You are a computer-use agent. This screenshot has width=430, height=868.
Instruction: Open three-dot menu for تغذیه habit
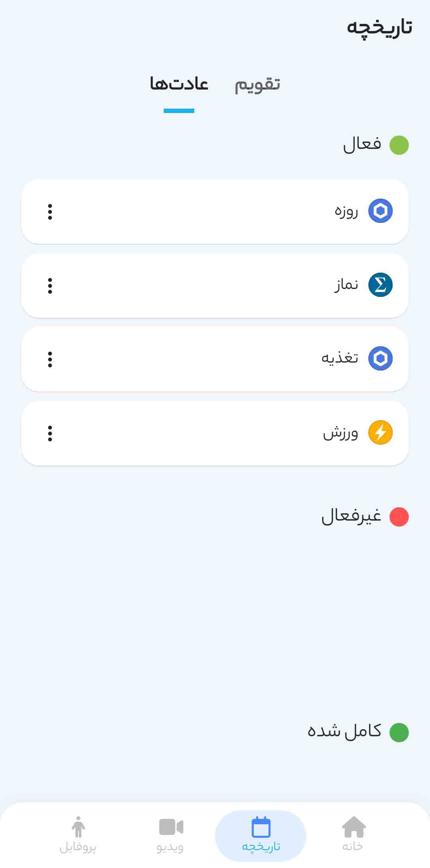coord(50,359)
